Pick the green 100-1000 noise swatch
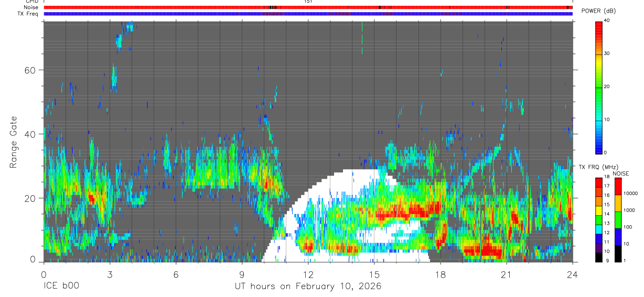 [618, 220]
